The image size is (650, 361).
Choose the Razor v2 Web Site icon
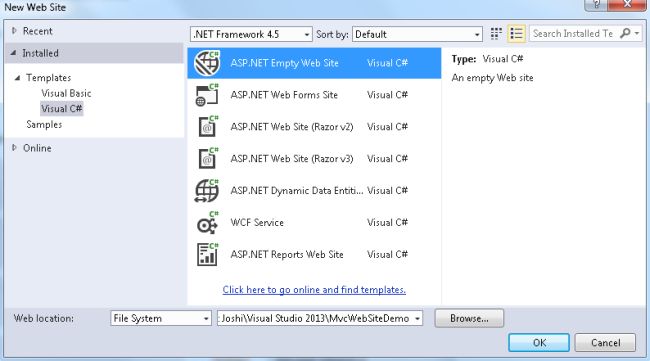207,127
